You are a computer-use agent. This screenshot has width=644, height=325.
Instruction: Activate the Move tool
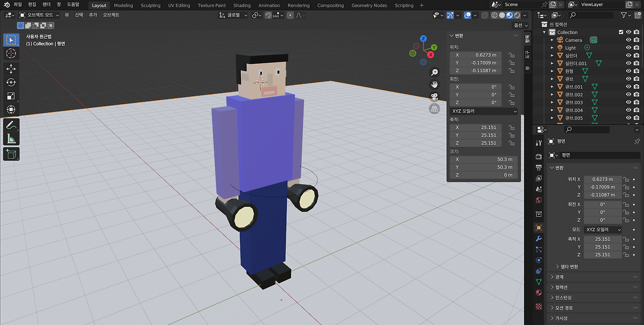click(x=11, y=69)
